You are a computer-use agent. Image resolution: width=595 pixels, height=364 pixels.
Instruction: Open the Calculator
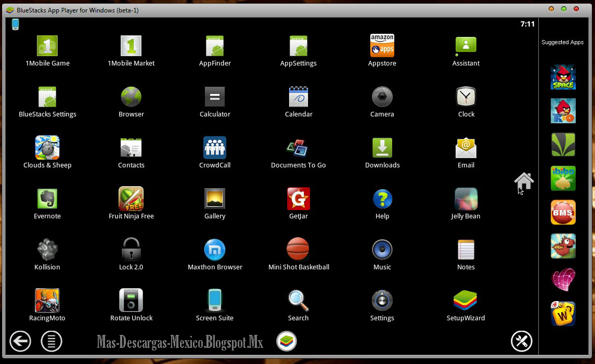point(215,97)
